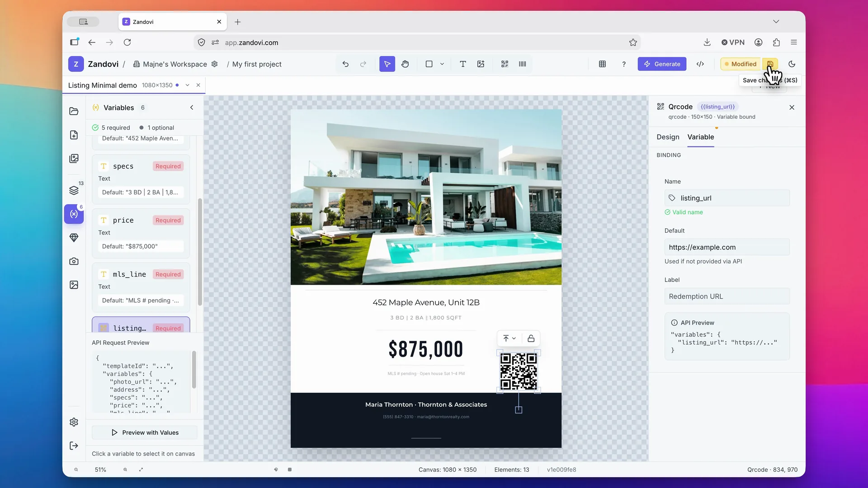Pick the barcode tool
868x488 pixels.
(523, 64)
